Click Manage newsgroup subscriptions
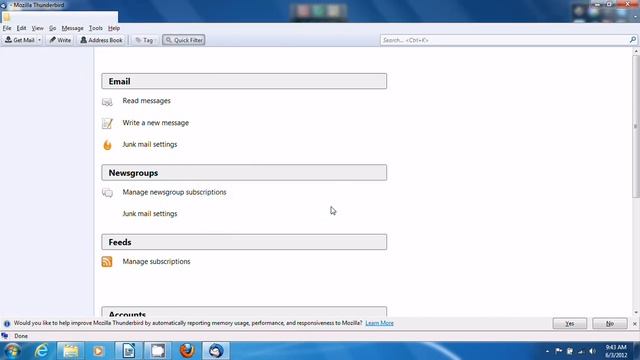The width and height of the screenshot is (640, 360). pos(174,192)
